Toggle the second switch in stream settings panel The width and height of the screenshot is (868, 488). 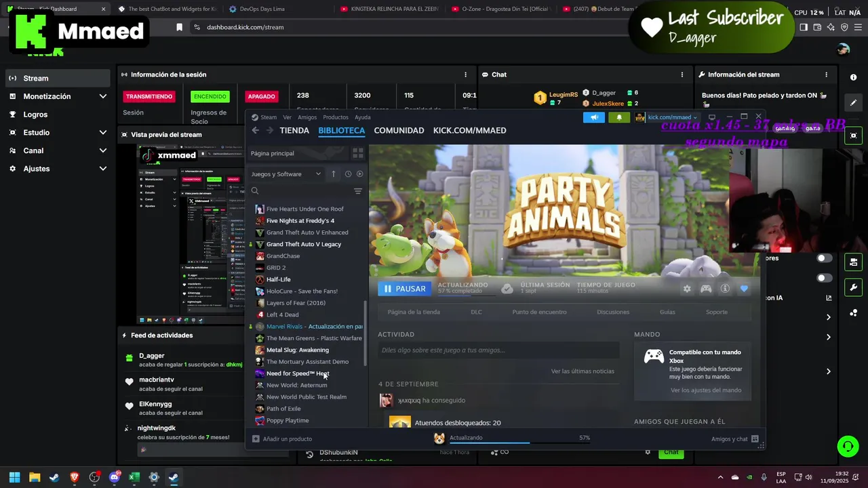click(x=825, y=278)
